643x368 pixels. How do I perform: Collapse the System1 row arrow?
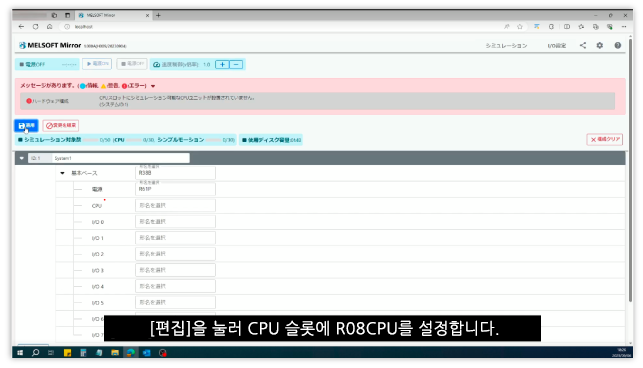tap(22, 158)
